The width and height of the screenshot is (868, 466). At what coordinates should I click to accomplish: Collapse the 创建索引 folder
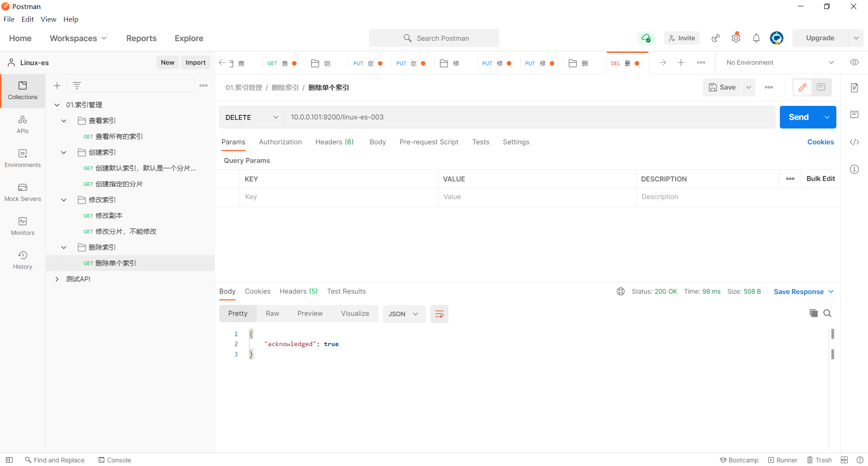point(64,152)
